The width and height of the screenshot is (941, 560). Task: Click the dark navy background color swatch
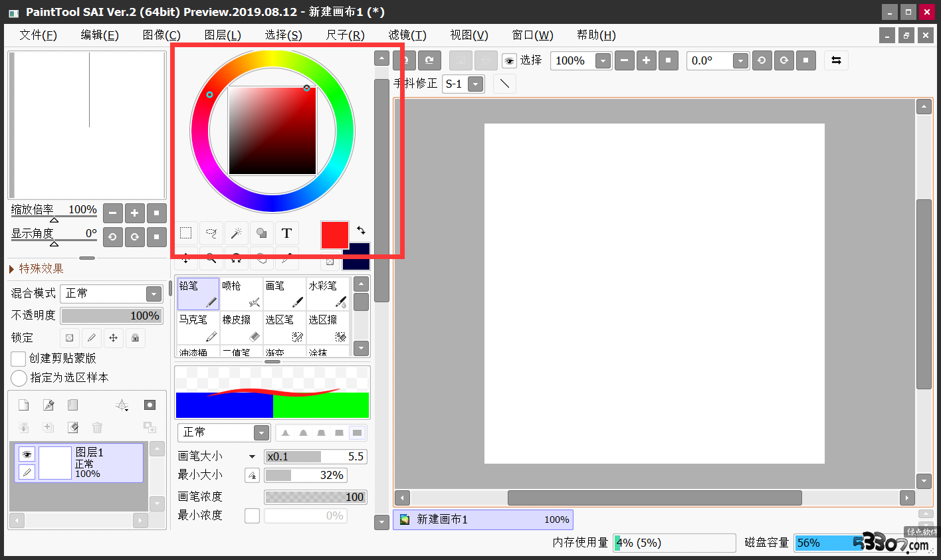[x=357, y=257]
